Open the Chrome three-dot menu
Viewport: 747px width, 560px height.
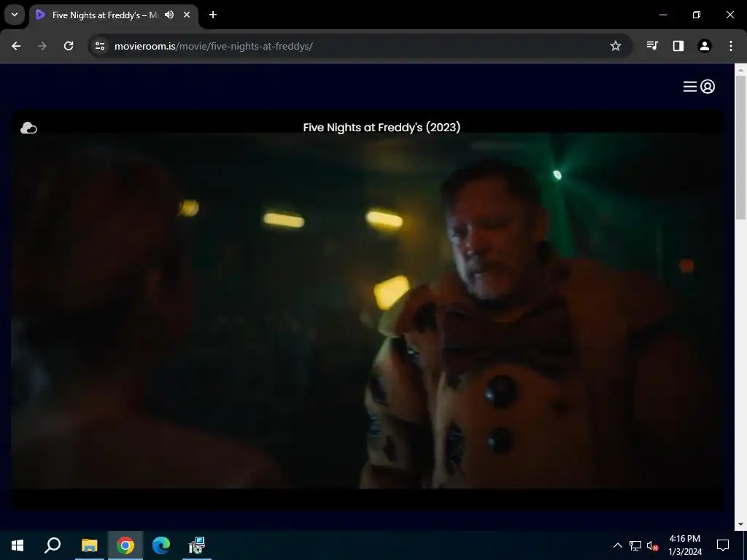[x=731, y=46]
